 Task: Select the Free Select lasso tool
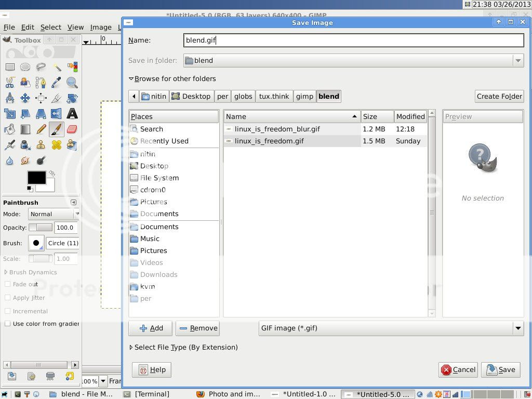(x=41, y=67)
